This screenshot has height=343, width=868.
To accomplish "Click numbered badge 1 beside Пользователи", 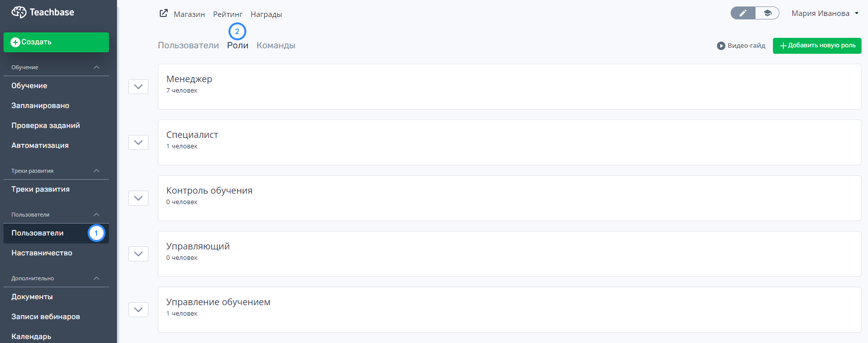I will tap(97, 233).
